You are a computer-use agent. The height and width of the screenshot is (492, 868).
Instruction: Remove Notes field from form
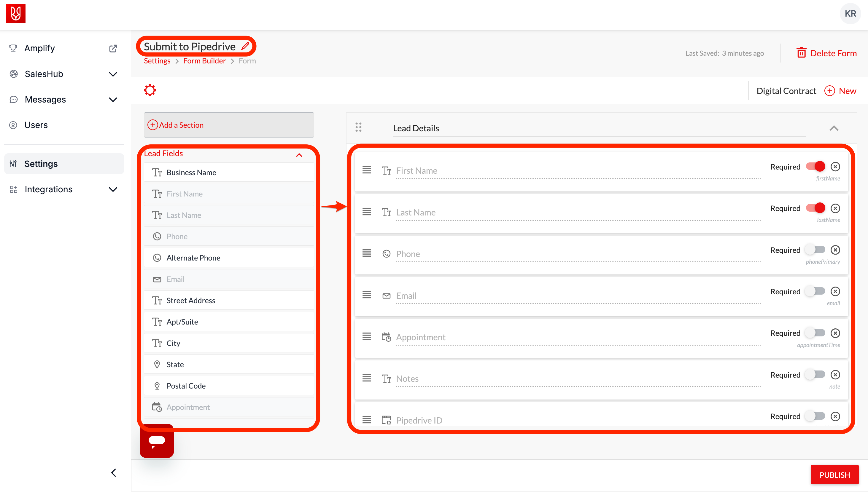(x=835, y=375)
